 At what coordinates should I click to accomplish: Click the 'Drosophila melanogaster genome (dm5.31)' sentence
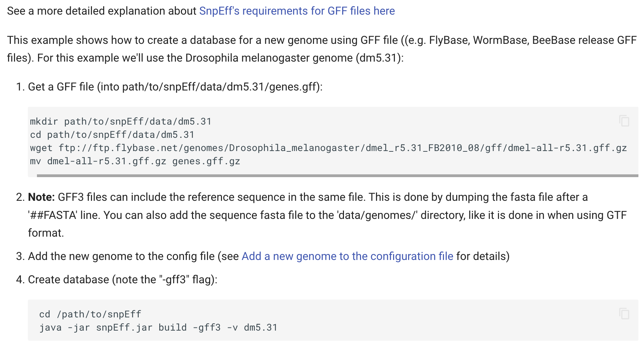294,58
